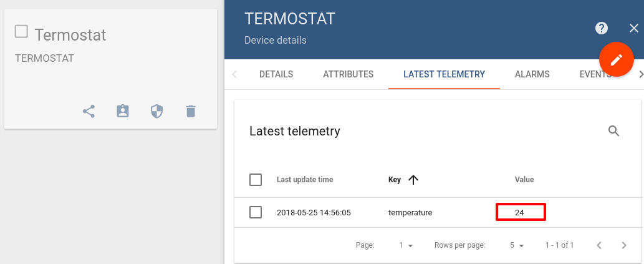This screenshot has height=264, width=644.
Task: Delete the Termostat device with the trash icon
Action: [191, 111]
